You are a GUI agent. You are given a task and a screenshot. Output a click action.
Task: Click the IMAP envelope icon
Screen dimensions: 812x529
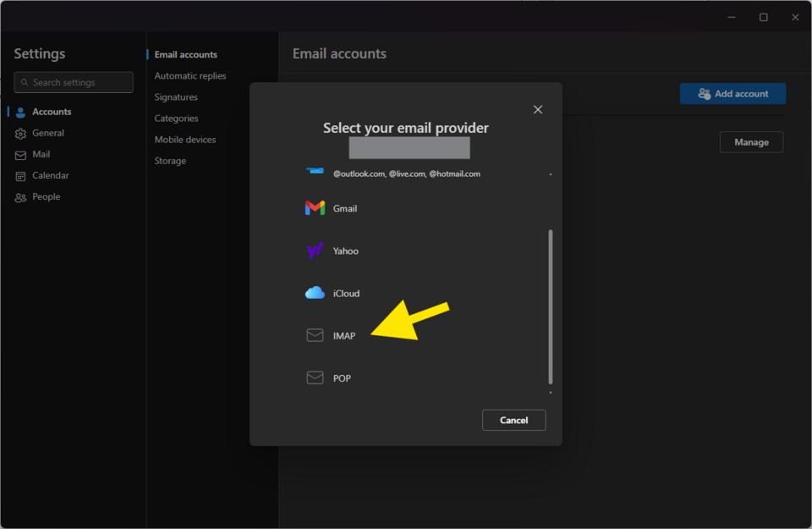315,336
